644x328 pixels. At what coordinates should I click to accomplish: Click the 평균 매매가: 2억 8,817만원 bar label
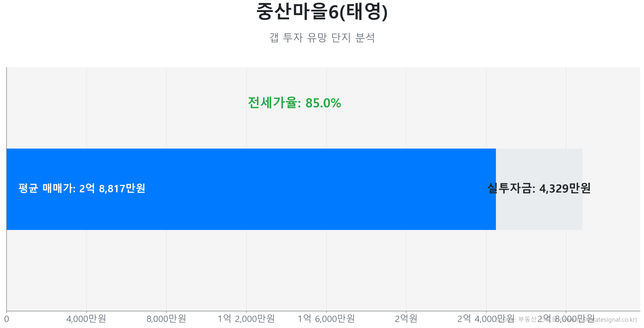(82, 188)
